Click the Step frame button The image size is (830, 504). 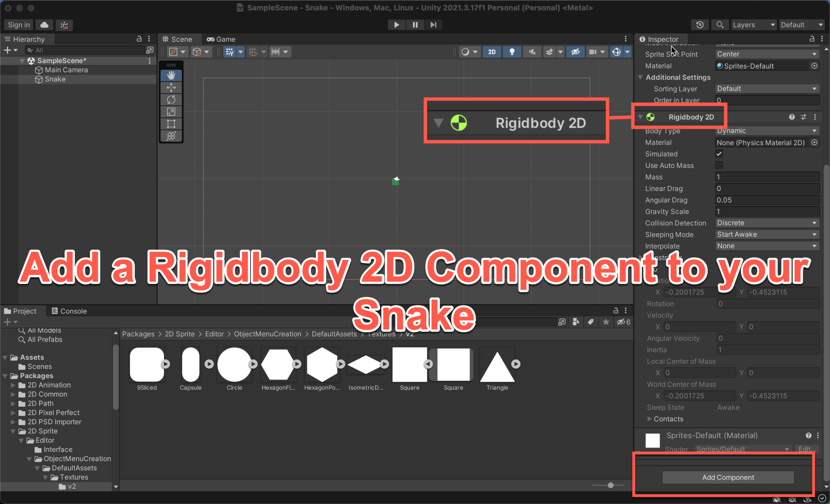[x=433, y=25]
